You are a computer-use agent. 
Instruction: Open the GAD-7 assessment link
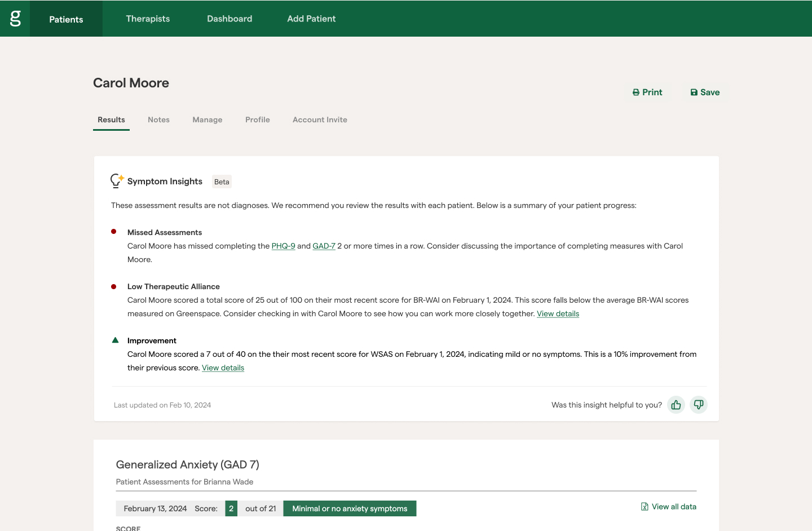[324, 246]
